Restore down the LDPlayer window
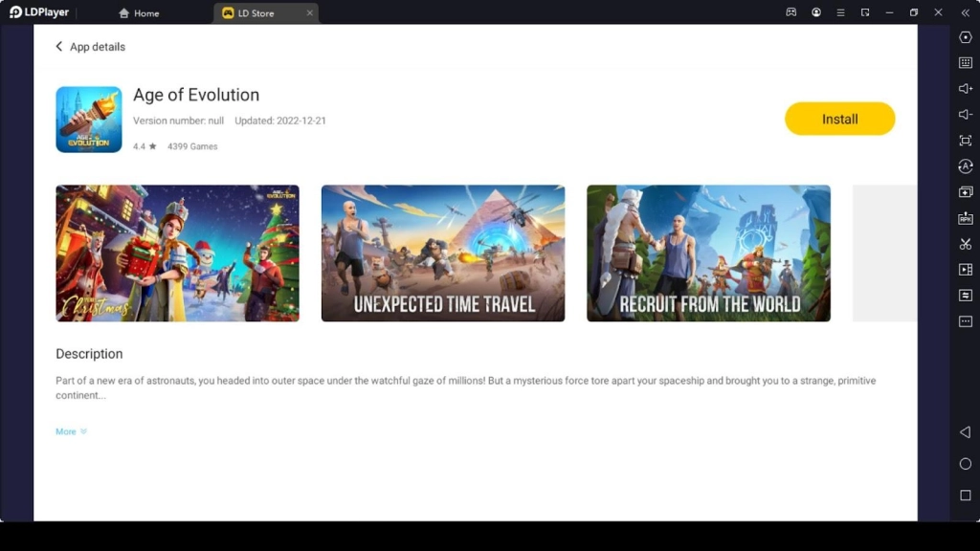This screenshot has width=980, height=551. pos(914,12)
